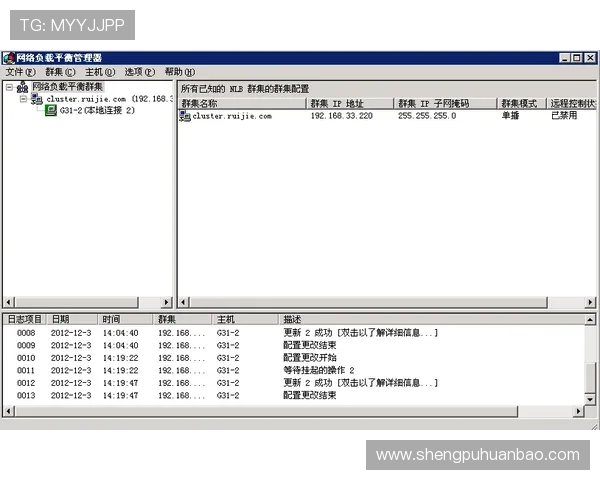Select 网络负载平衡群集 in the tree

click(67, 87)
